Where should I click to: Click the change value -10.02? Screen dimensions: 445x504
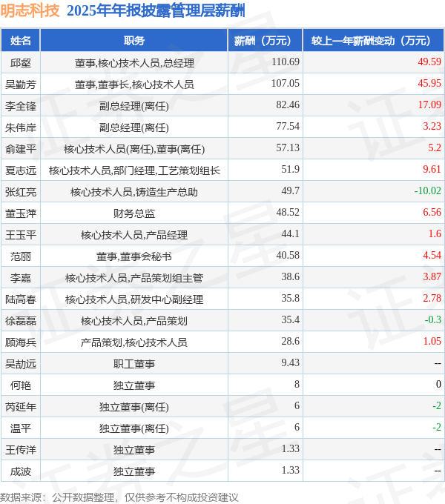428,190
